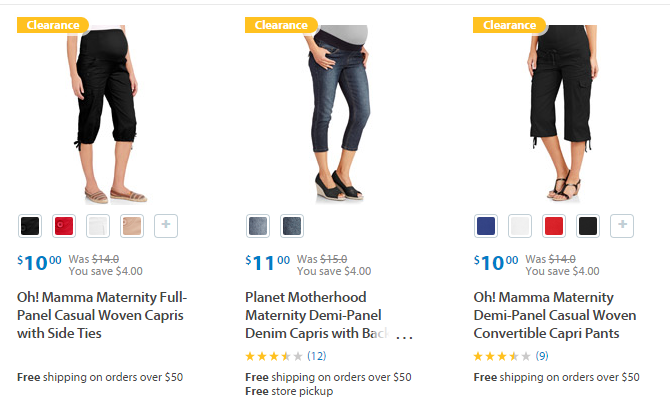Select tan swatch for Full-Panel Woven Capris
This screenshot has height=407, width=670.
pyautogui.click(x=132, y=226)
